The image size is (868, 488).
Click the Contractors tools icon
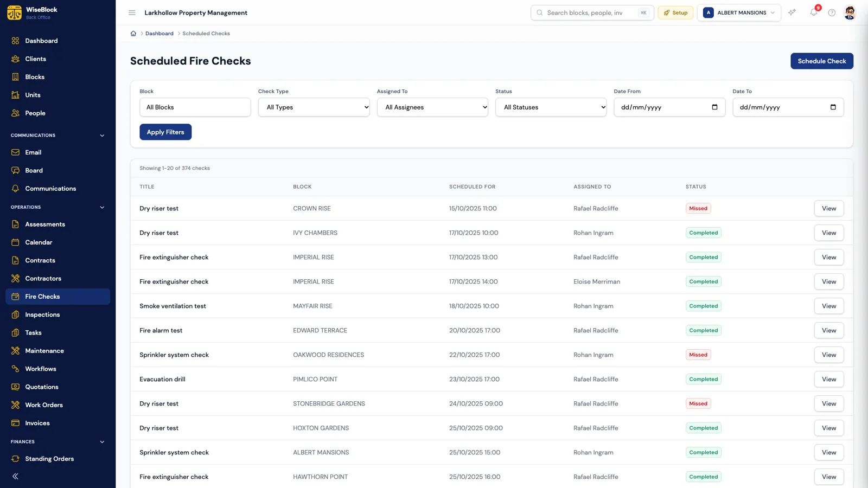(x=15, y=278)
